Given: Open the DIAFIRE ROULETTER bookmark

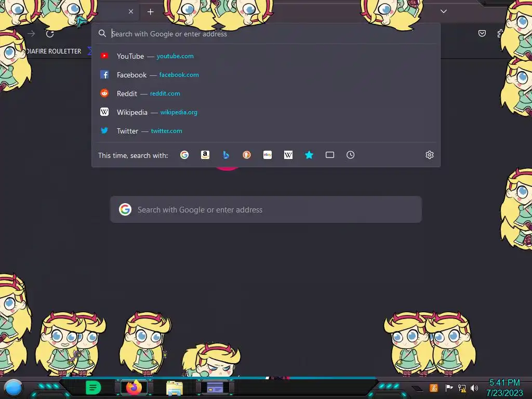Looking at the screenshot, I should [x=54, y=51].
